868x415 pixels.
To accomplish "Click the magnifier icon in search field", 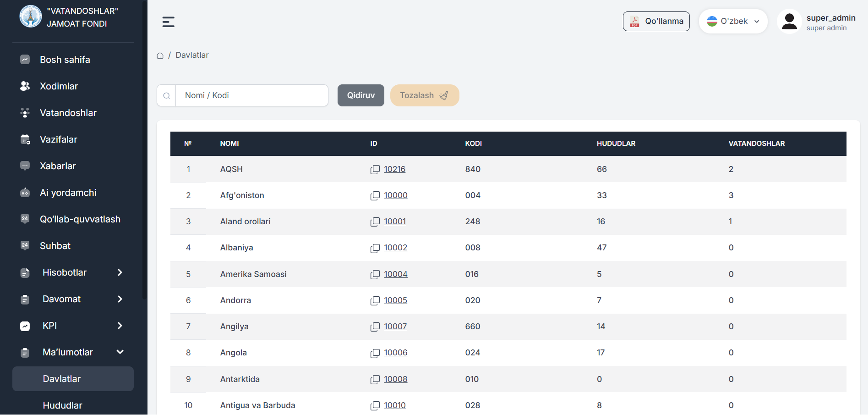I will 167,96.
